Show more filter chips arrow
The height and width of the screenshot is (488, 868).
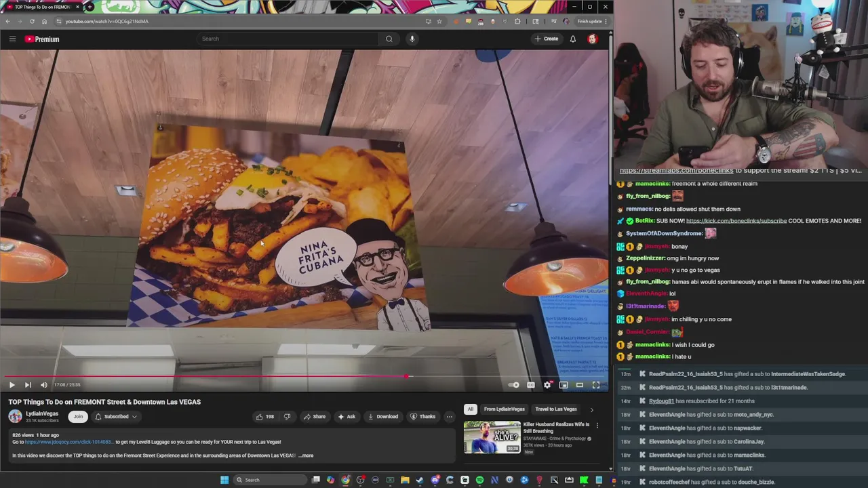591,409
